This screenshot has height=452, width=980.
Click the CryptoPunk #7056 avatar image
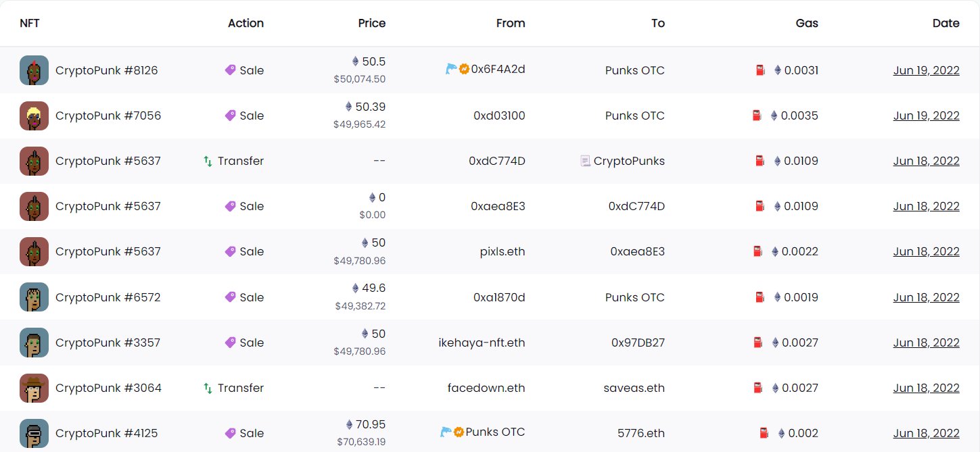coord(34,116)
